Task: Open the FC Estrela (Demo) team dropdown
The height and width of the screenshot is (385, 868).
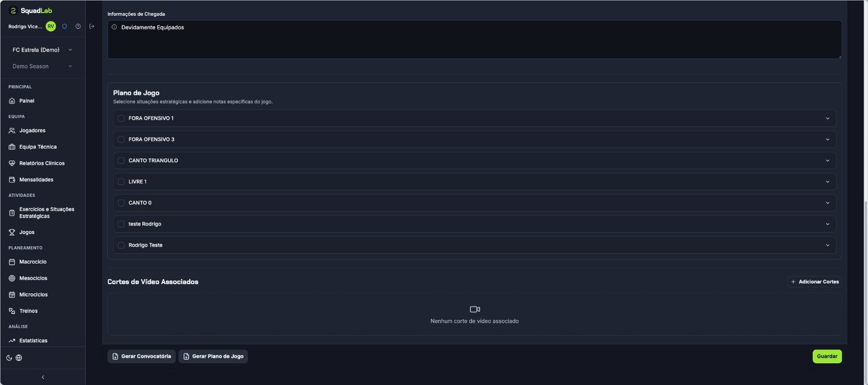Action: 42,50
